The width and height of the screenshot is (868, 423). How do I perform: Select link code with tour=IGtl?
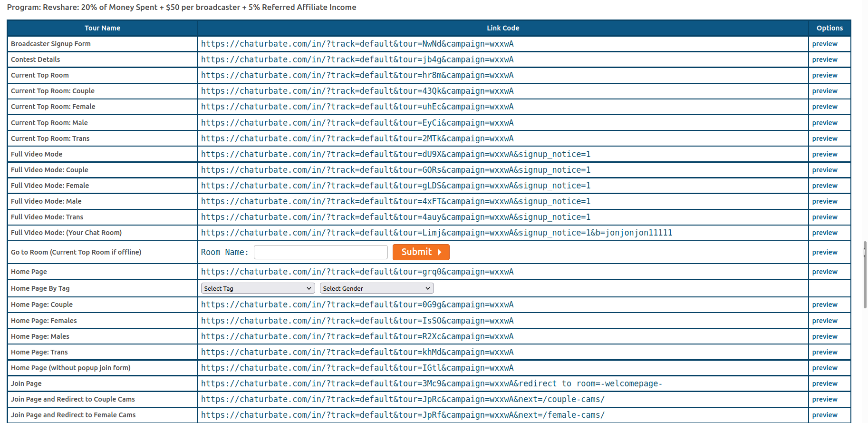click(x=357, y=368)
